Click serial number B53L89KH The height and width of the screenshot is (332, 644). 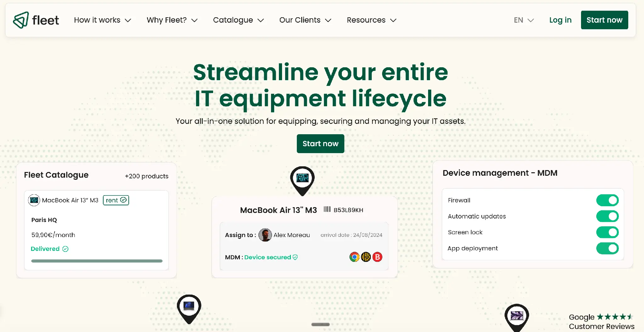(x=348, y=210)
